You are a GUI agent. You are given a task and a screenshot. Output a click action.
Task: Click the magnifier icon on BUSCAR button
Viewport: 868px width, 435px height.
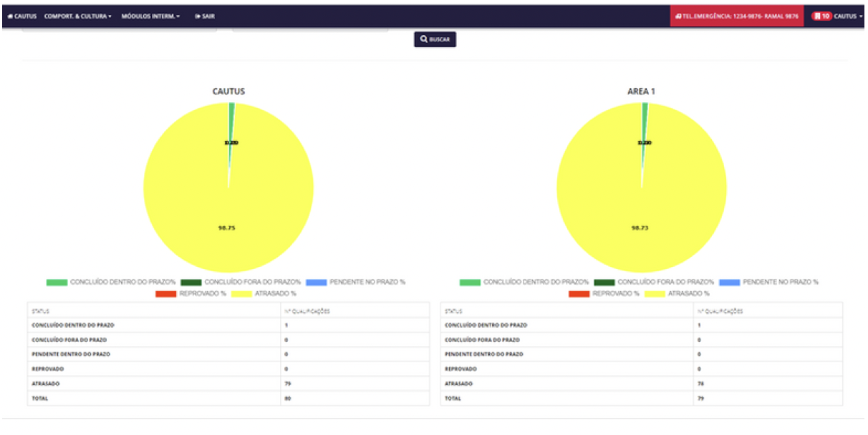(x=424, y=39)
